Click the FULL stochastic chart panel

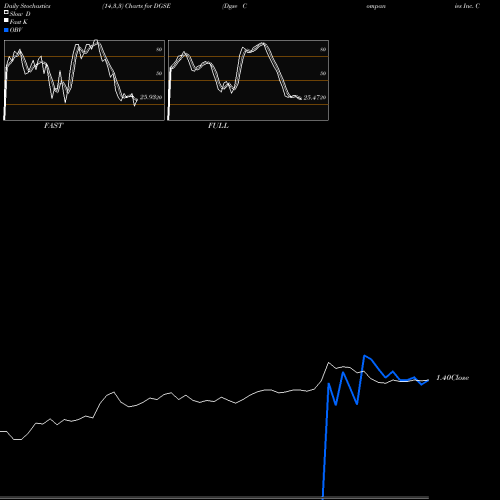point(248,80)
